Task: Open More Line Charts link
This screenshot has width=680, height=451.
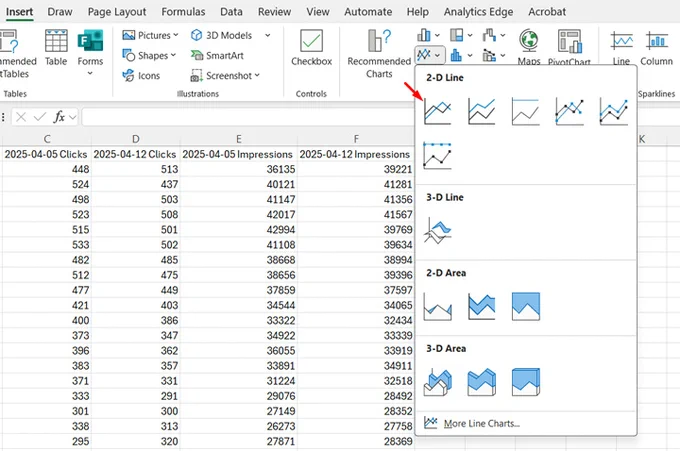Action: click(481, 423)
